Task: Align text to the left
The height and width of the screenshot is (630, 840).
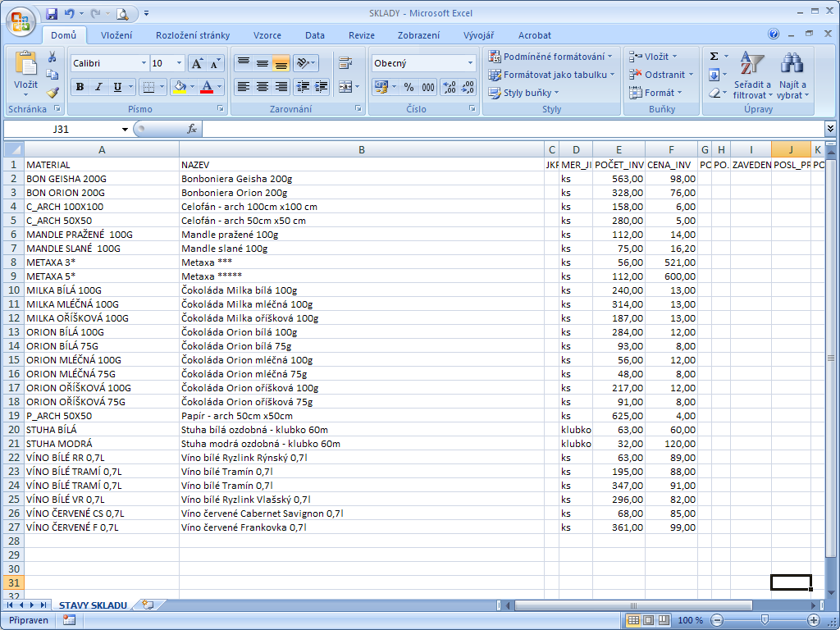Action: pyautogui.click(x=244, y=87)
